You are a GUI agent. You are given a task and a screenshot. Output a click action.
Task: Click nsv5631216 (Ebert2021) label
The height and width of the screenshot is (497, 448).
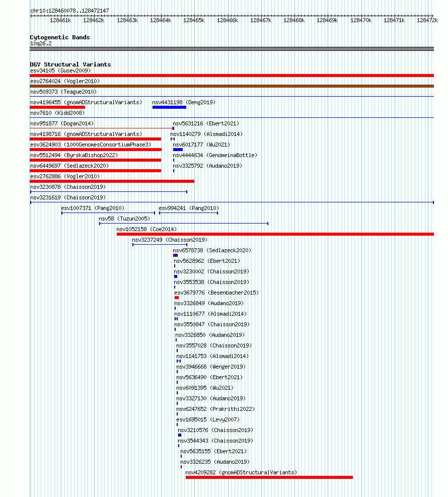(x=206, y=123)
